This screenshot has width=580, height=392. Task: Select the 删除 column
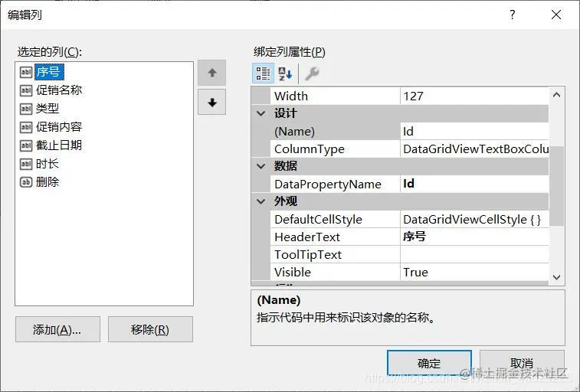pos(48,182)
